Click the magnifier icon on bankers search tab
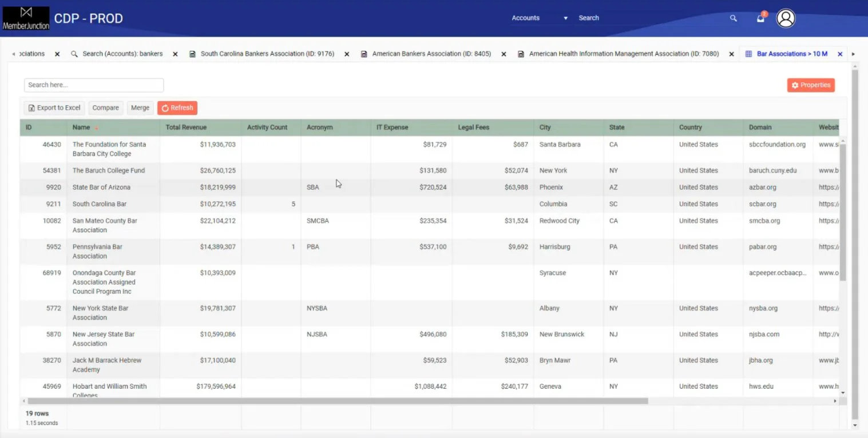Viewport: 868px width, 438px height. coord(74,54)
